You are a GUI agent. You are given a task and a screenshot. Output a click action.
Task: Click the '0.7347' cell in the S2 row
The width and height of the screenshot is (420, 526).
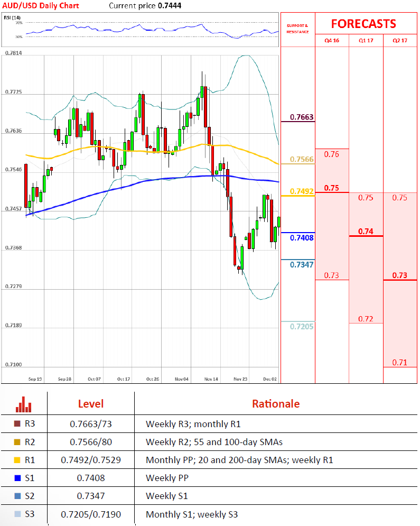tap(91, 496)
